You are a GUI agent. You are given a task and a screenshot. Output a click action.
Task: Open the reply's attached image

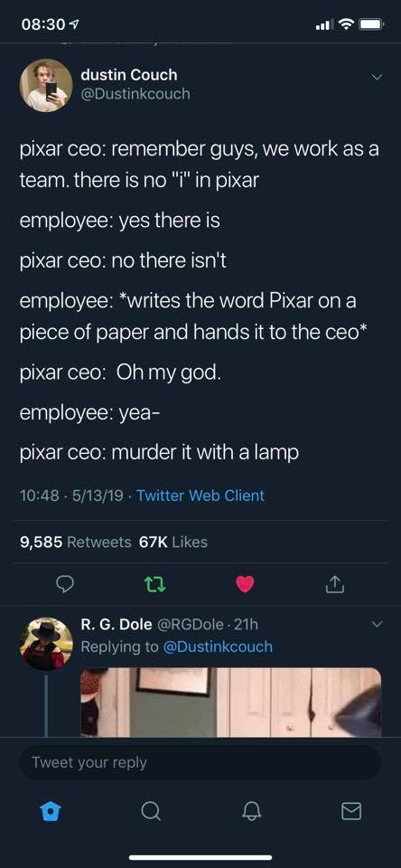(x=231, y=702)
